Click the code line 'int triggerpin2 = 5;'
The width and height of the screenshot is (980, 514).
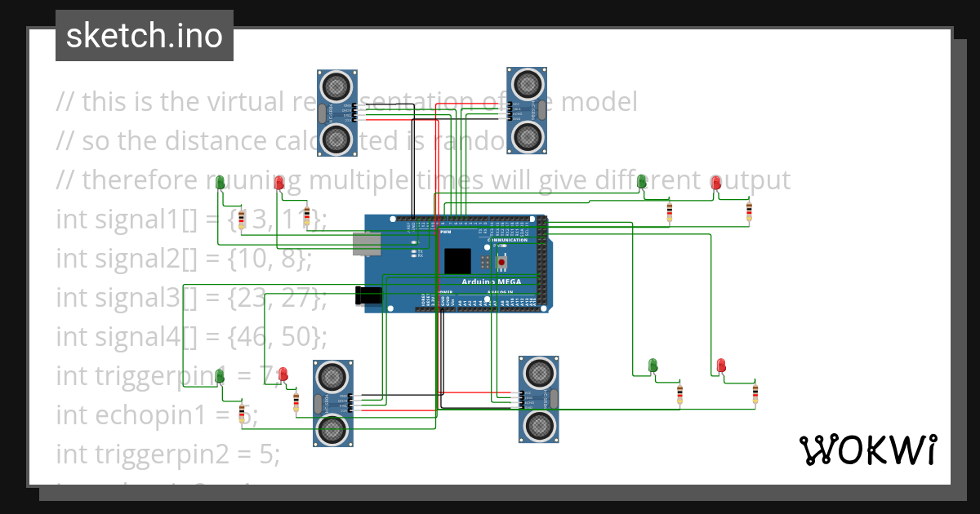167,454
